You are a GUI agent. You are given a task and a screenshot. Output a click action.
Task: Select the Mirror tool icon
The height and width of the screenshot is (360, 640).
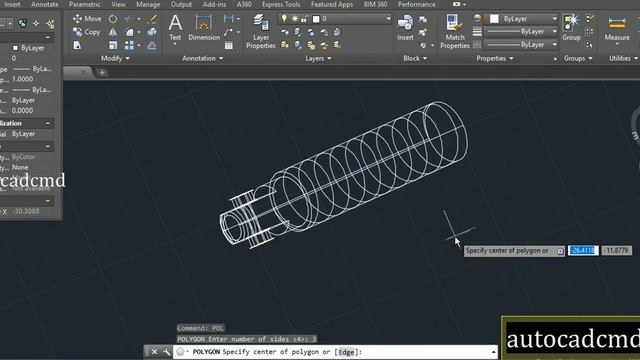tap(113, 32)
